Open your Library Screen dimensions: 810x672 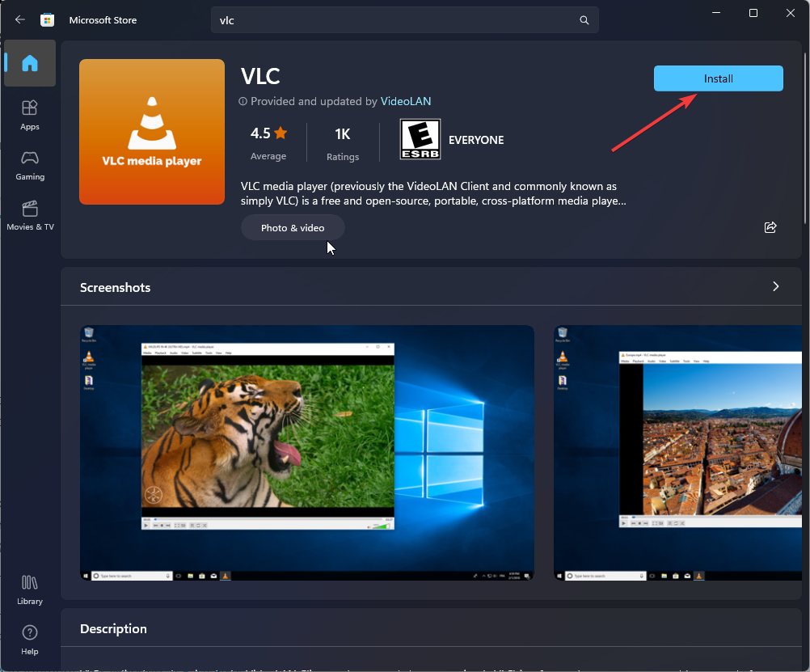click(29, 587)
